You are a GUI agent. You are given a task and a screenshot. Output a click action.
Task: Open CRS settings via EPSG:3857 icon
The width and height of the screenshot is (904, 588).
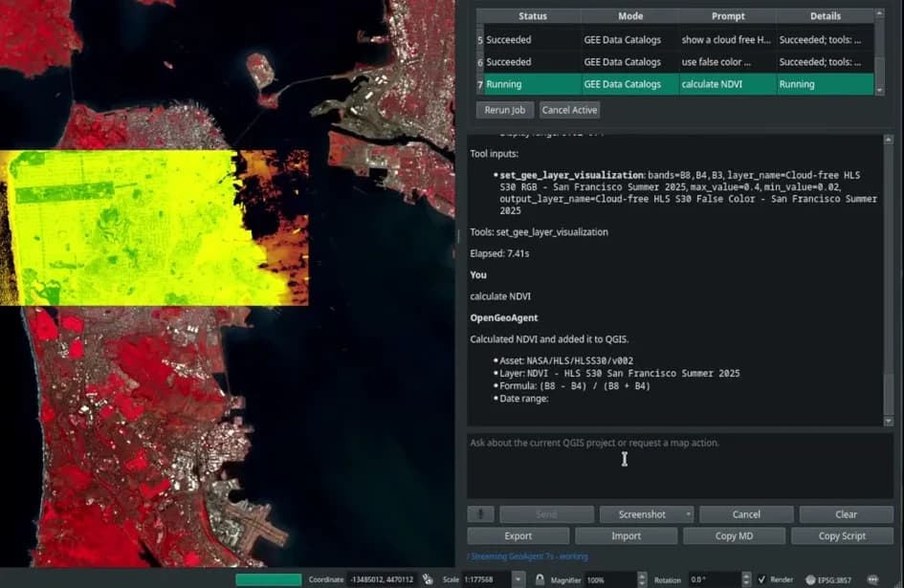(828, 580)
